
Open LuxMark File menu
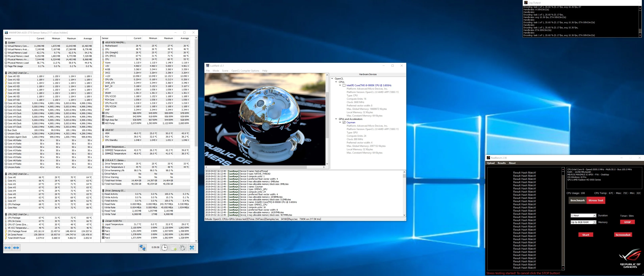tap(208, 71)
